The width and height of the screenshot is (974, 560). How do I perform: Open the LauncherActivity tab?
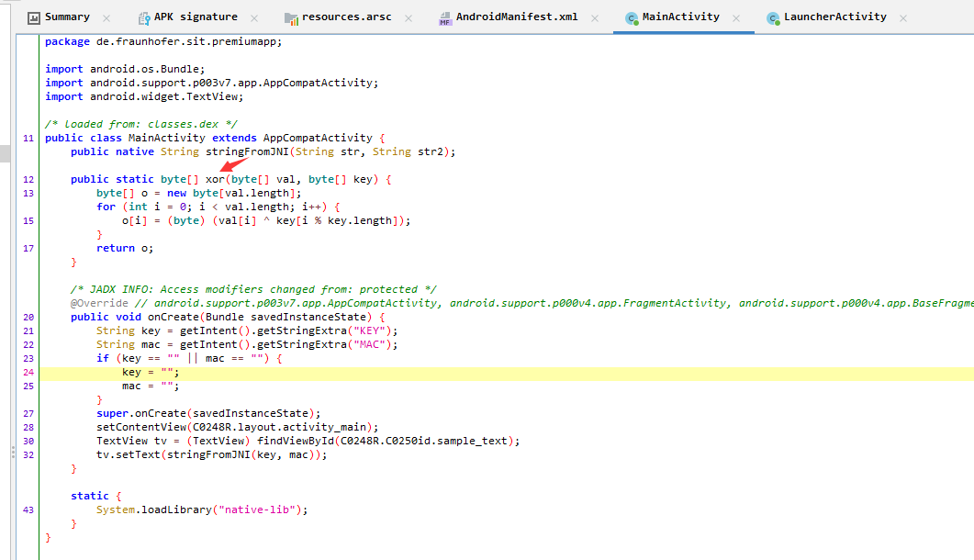[834, 17]
